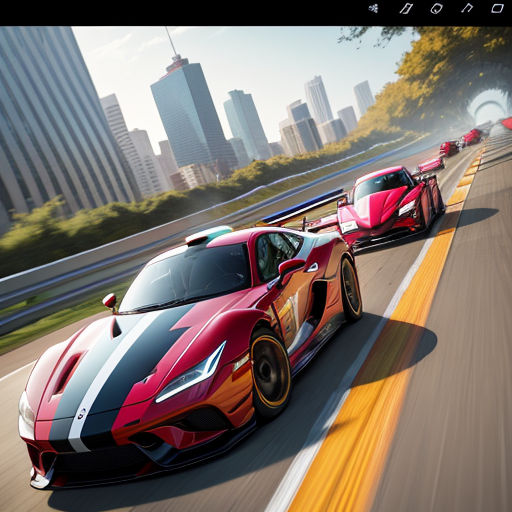This screenshot has height=512, width=512.
Task: Click the music note icon in top bar
Action: (467, 8)
